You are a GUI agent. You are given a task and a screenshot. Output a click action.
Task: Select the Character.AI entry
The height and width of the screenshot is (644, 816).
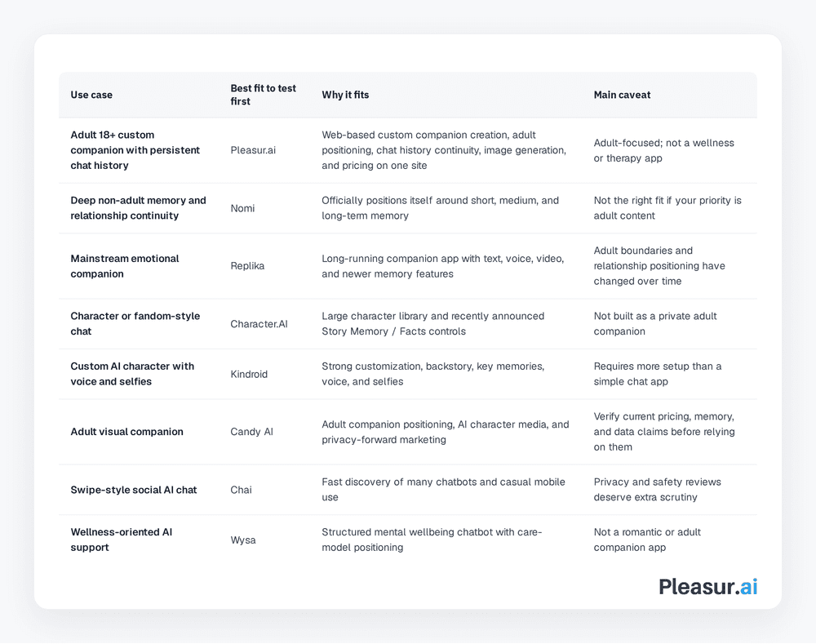pos(259,324)
